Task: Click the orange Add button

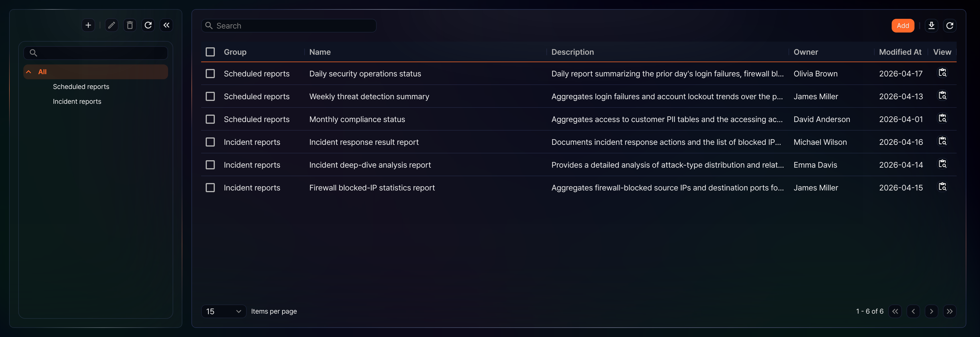Action: click(x=903, y=25)
